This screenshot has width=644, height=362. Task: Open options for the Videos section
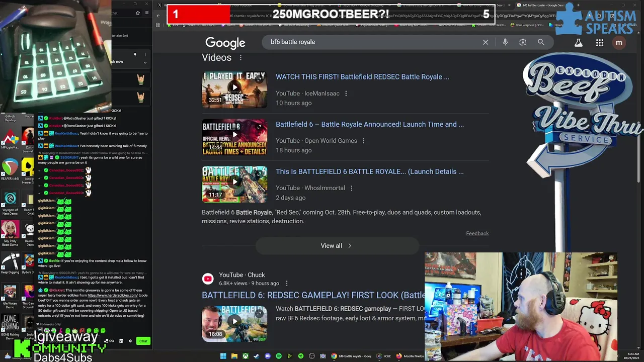[240, 58]
